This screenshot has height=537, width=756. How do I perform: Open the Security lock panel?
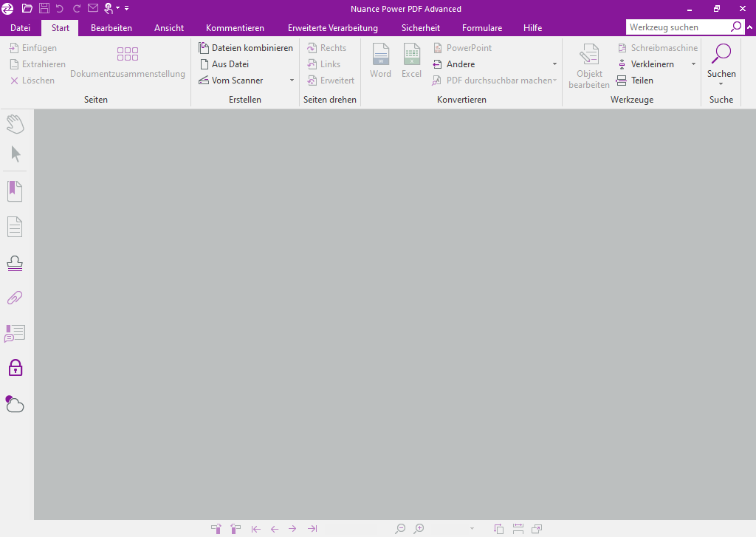15,368
